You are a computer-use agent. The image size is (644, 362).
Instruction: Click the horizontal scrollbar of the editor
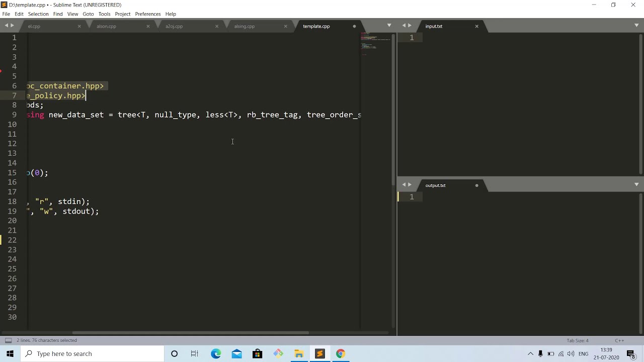[x=191, y=333]
